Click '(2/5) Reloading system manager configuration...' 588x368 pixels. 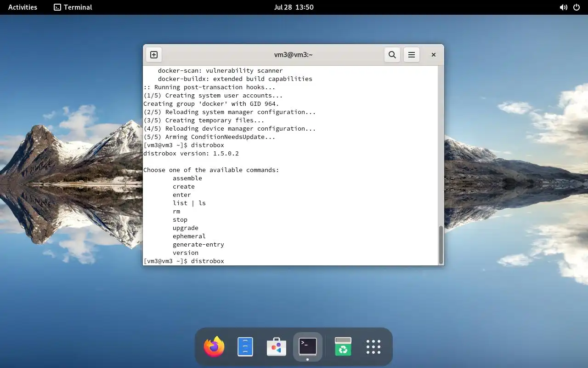[x=230, y=112]
